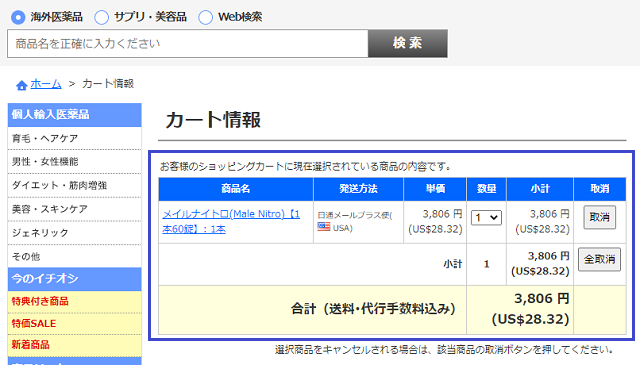Select the Web検索 radio button

205,17
